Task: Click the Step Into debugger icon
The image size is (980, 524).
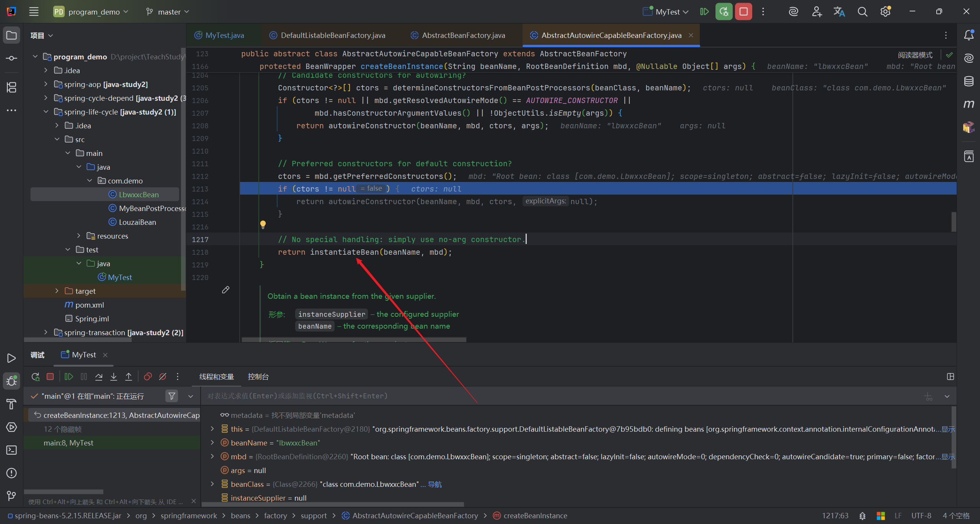Action: pos(114,377)
